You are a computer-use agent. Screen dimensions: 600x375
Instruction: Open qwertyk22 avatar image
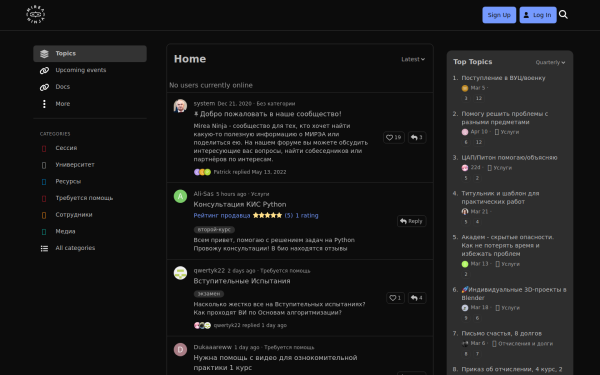180,273
